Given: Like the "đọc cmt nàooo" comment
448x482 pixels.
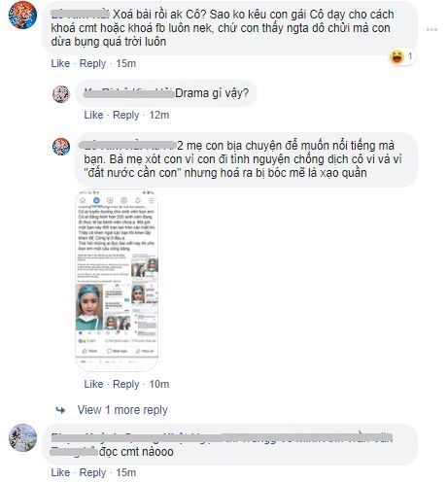Looking at the screenshot, I should click(60, 472).
